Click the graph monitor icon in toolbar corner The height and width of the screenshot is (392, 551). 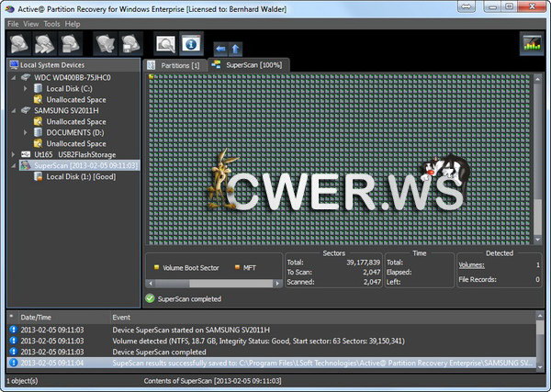pyautogui.click(x=531, y=43)
